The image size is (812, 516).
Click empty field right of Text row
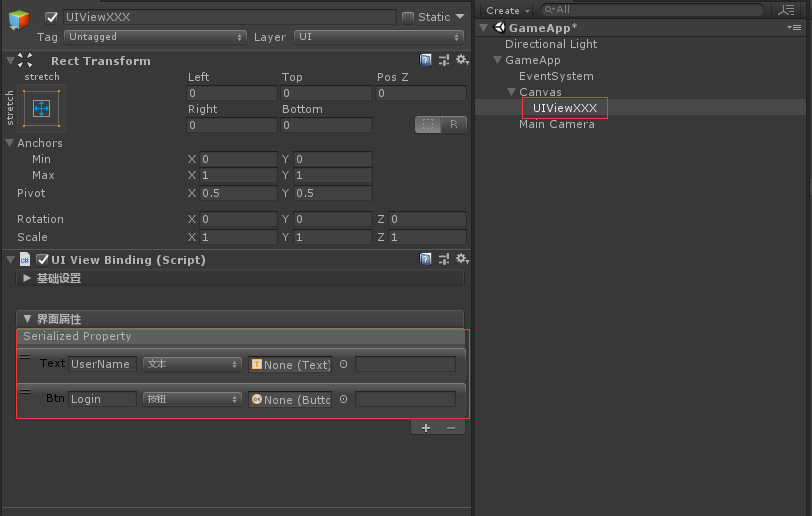[x=405, y=364]
